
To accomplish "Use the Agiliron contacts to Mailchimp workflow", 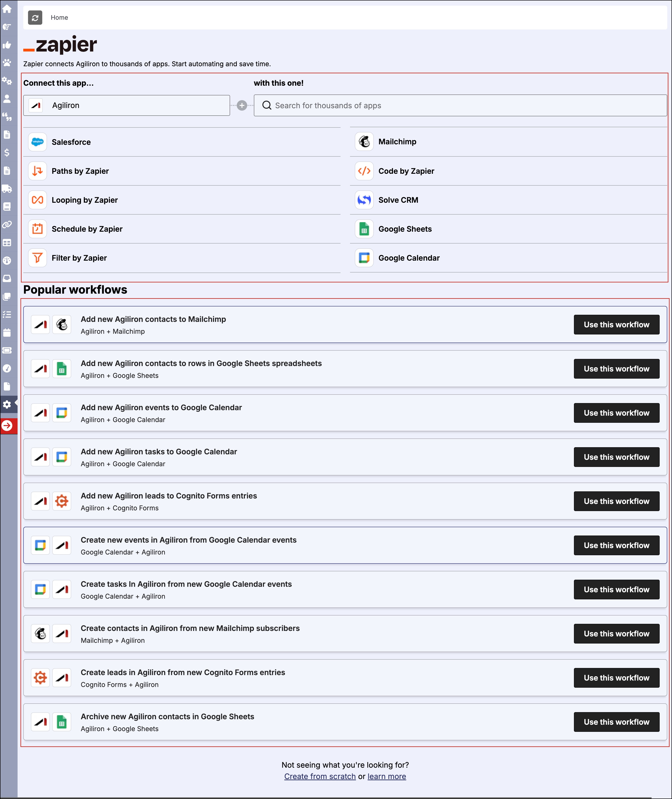I will [616, 324].
